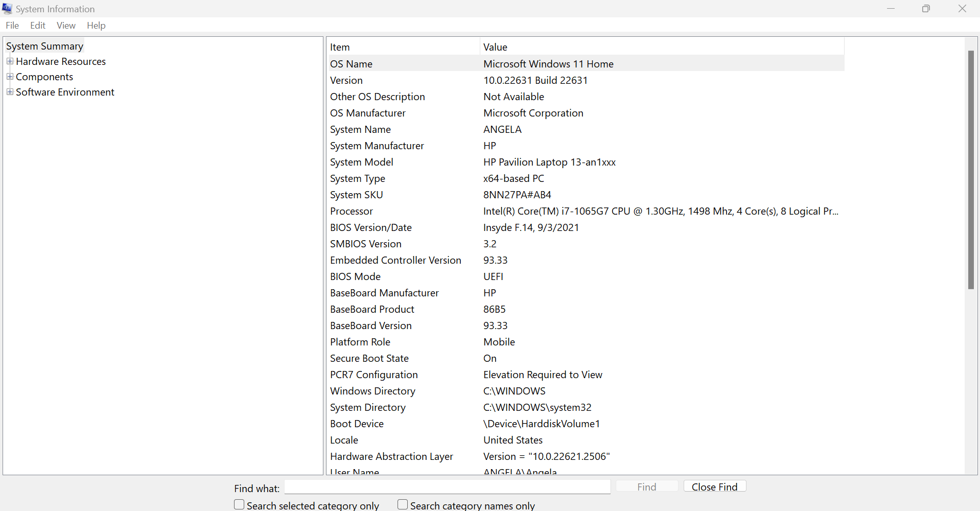Click the value 10.0.22631 Build 22631
This screenshot has height=511, width=980.
click(535, 80)
